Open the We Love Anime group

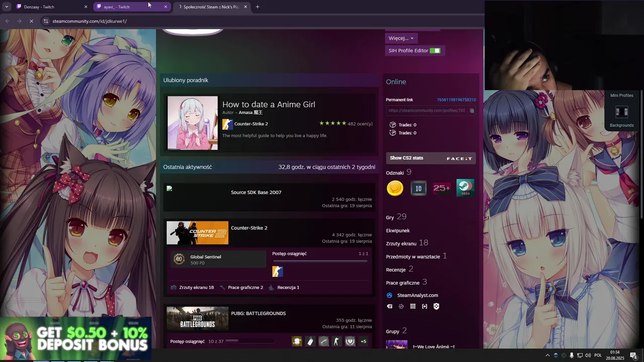pos(433,346)
